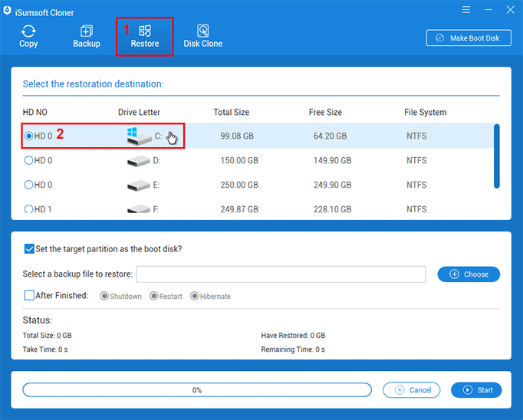The image size is (523, 420).
Task: Select the HD 0 D: radio button
Action: coord(29,160)
